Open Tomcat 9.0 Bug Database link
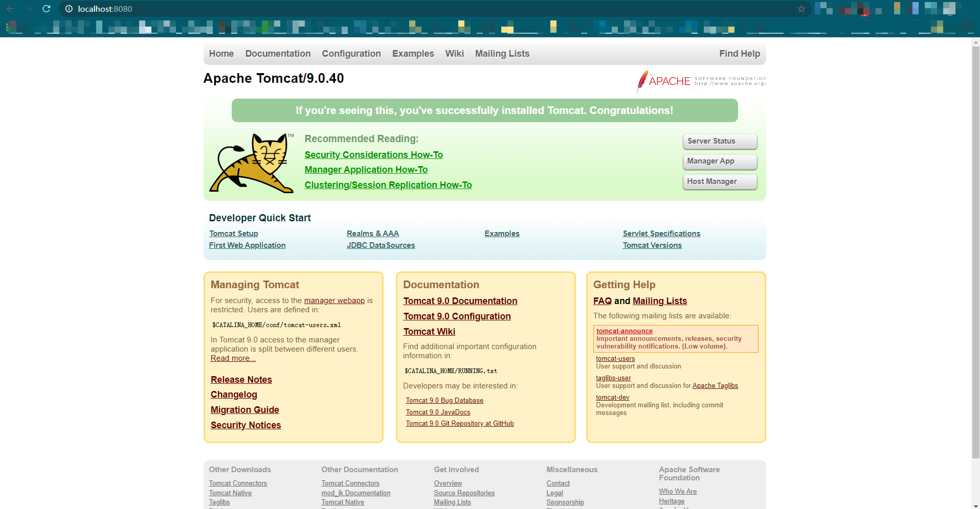The width and height of the screenshot is (980, 509). (x=444, y=401)
